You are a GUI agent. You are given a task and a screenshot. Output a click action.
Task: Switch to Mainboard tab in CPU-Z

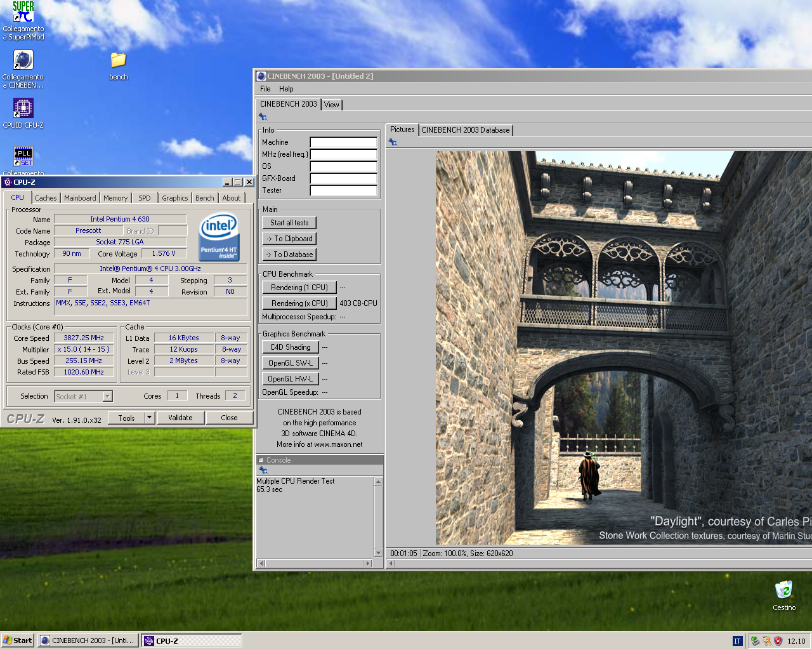pyautogui.click(x=80, y=198)
